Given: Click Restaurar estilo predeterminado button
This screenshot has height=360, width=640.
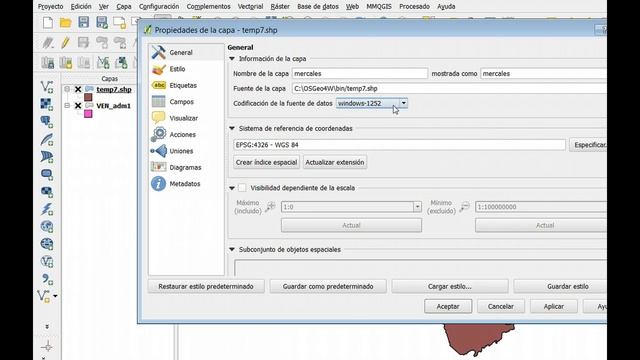Looking at the screenshot, I should [x=206, y=287].
